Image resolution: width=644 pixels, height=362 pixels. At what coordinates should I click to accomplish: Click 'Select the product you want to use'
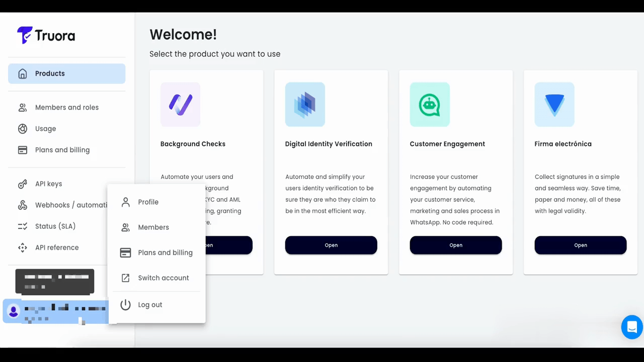point(215,54)
